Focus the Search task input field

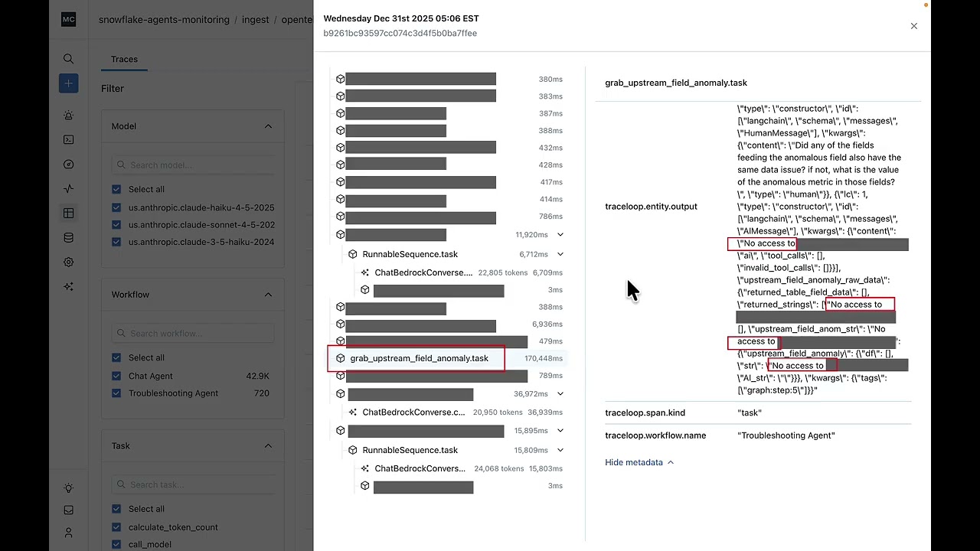[193, 484]
